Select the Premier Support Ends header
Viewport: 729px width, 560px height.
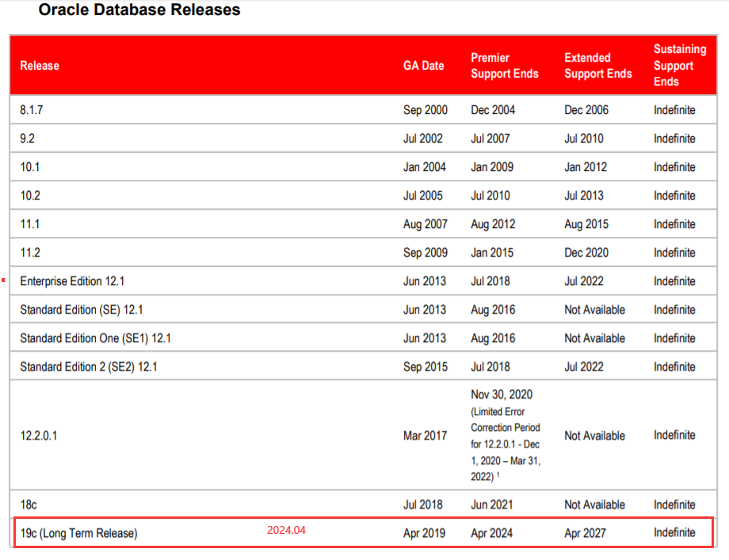point(504,66)
